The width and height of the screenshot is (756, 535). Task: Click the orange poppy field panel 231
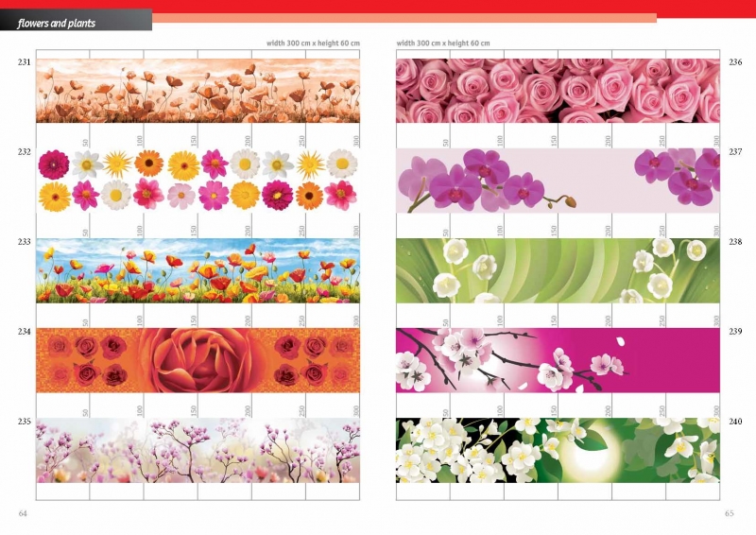click(x=198, y=91)
